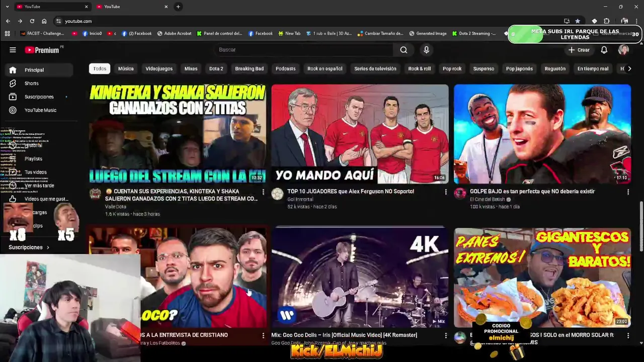Select the Rock & roll chip
Screen dimensions: 644x362
click(420, 69)
